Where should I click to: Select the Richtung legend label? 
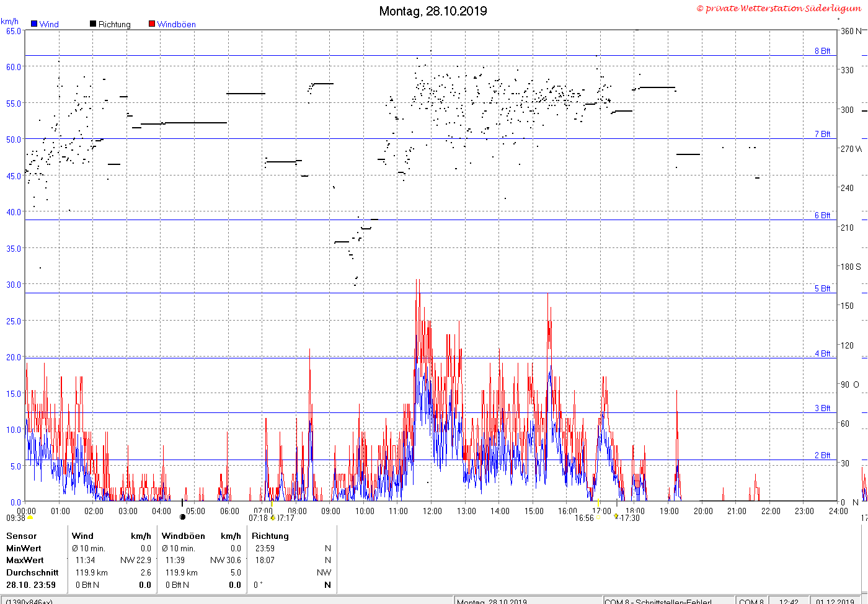coord(115,24)
